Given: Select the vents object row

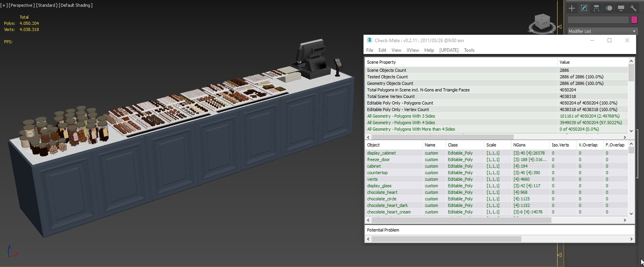Looking at the screenshot, I should pyautogui.click(x=496, y=179).
